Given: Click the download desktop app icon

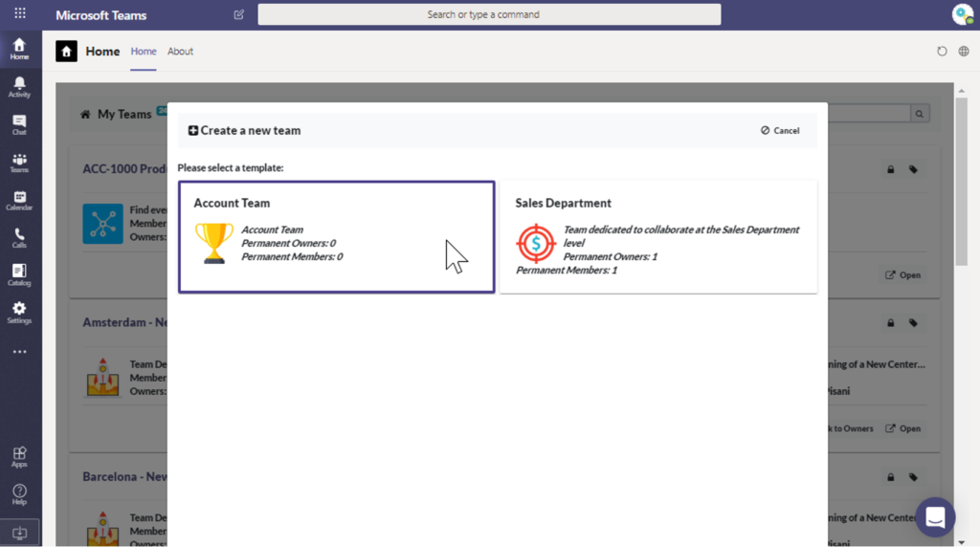Looking at the screenshot, I should (19, 533).
